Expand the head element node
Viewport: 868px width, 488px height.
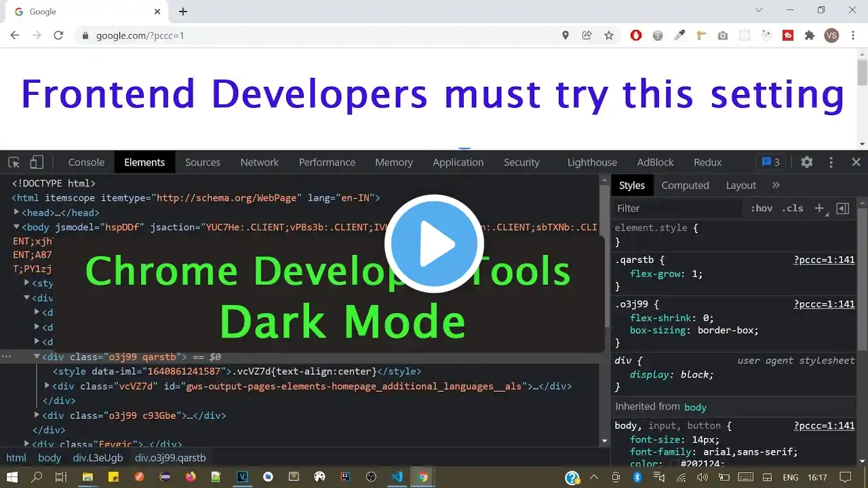pyautogui.click(x=16, y=213)
